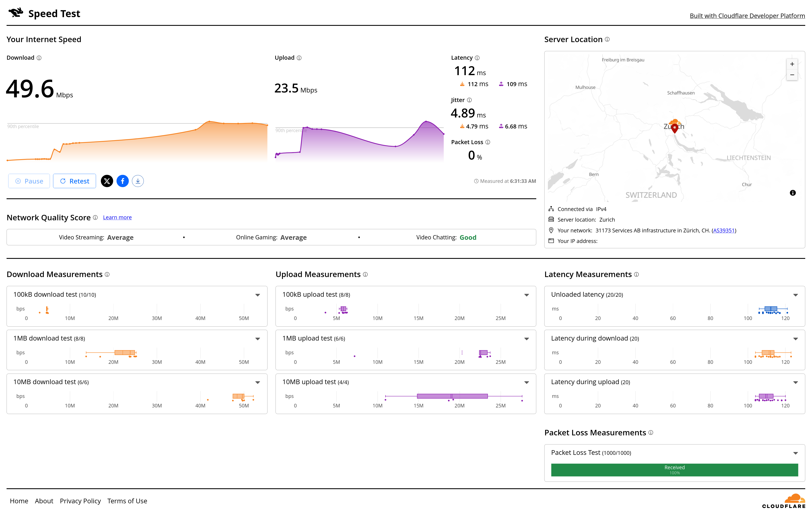
Task: Open Latency info tooltip icon
Action: coord(477,58)
